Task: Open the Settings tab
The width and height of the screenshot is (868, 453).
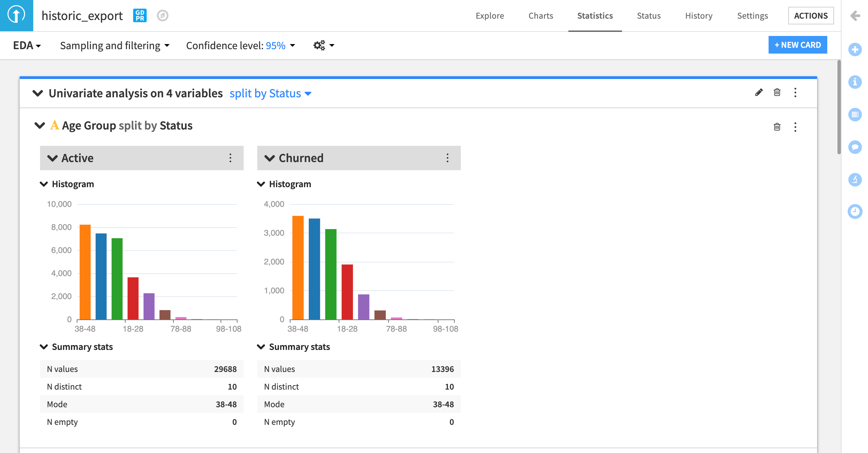Action: pos(752,16)
